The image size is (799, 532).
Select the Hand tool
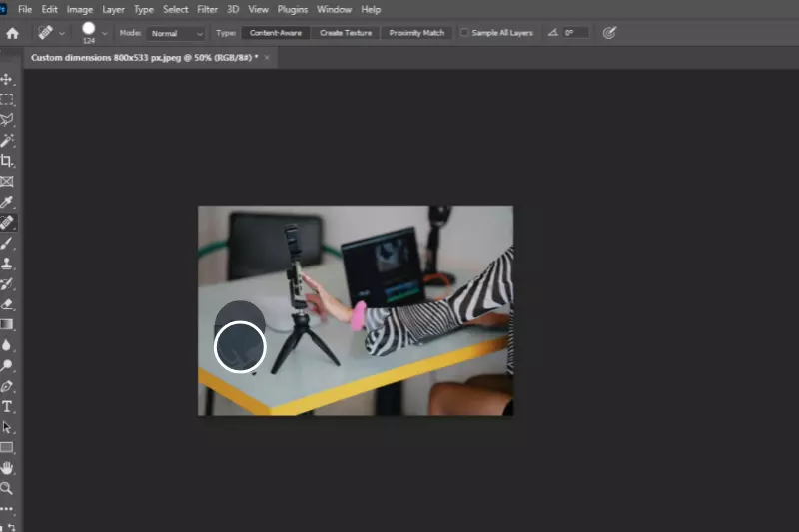pyautogui.click(x=7, y=468)
